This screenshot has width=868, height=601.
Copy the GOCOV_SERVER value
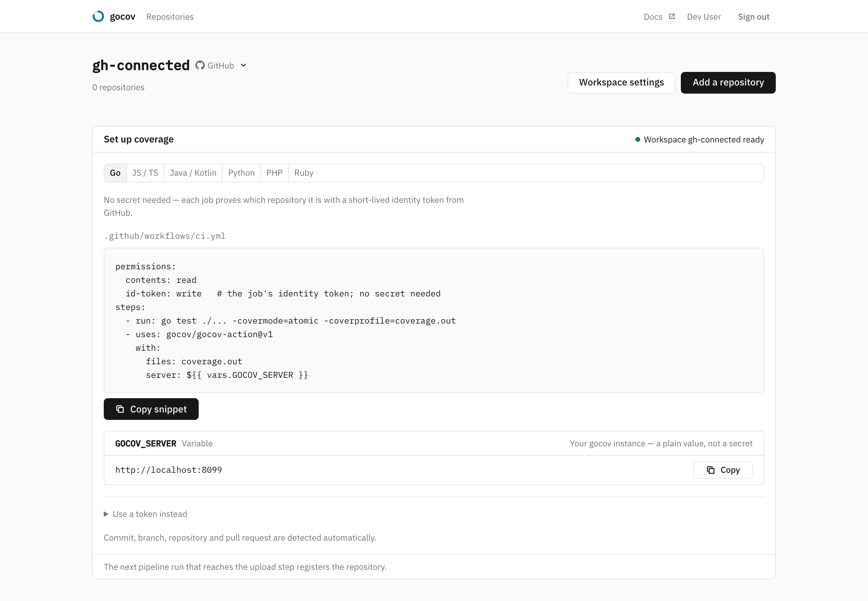tap(722, 470)
